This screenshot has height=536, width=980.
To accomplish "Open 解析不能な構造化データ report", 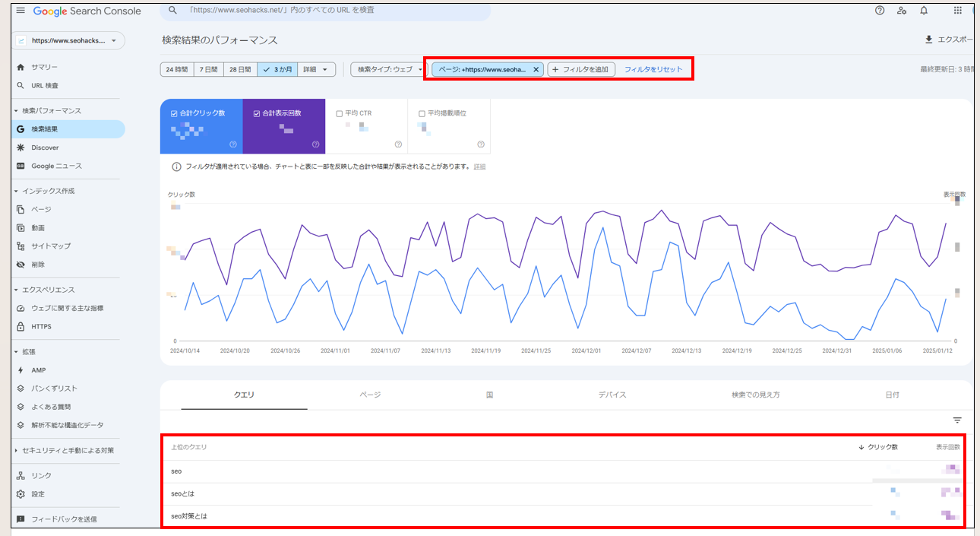I will pyautogui.click(x=67, y=425).
